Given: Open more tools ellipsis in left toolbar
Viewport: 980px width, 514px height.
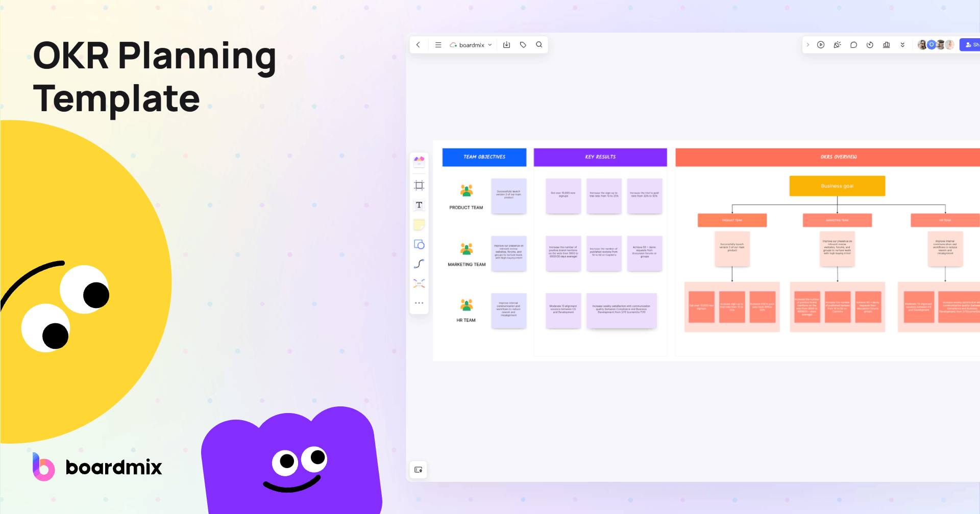Looking at the screenshot, I should coord(419,303).
